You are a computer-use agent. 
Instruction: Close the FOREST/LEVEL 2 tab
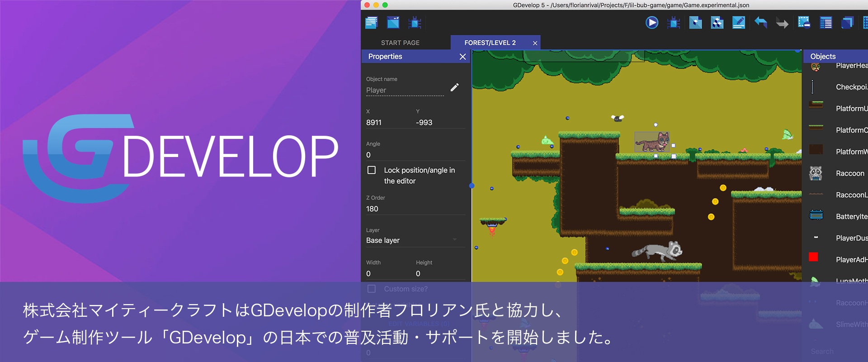point(535,43)
